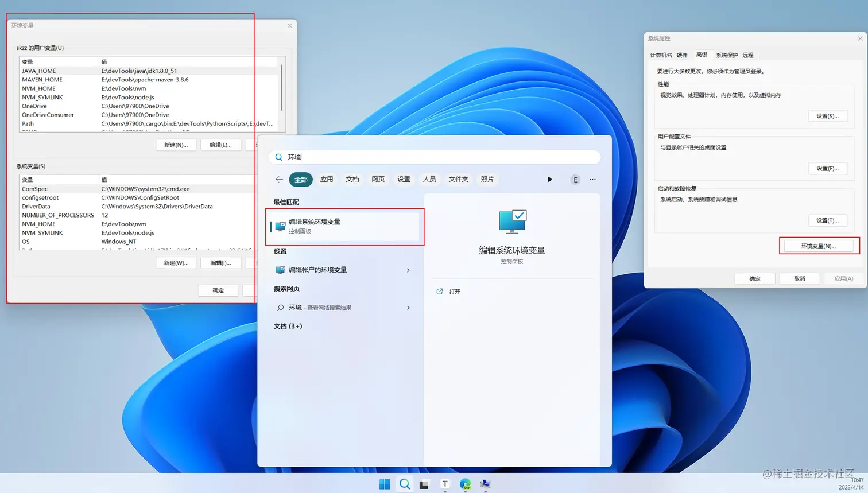Select the DriverData system variable row
This screenshot has height=493, width=868.
[x=138, y=206]
